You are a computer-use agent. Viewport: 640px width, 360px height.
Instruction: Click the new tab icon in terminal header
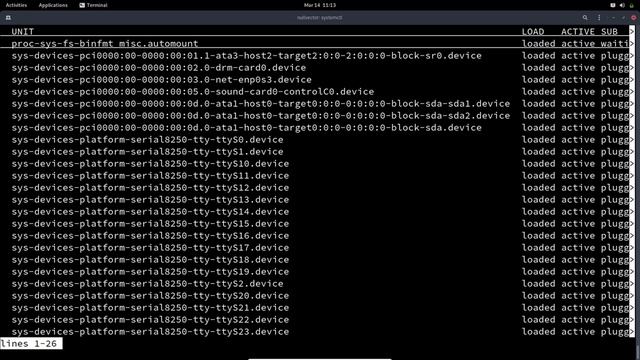[x=8, y=18]
